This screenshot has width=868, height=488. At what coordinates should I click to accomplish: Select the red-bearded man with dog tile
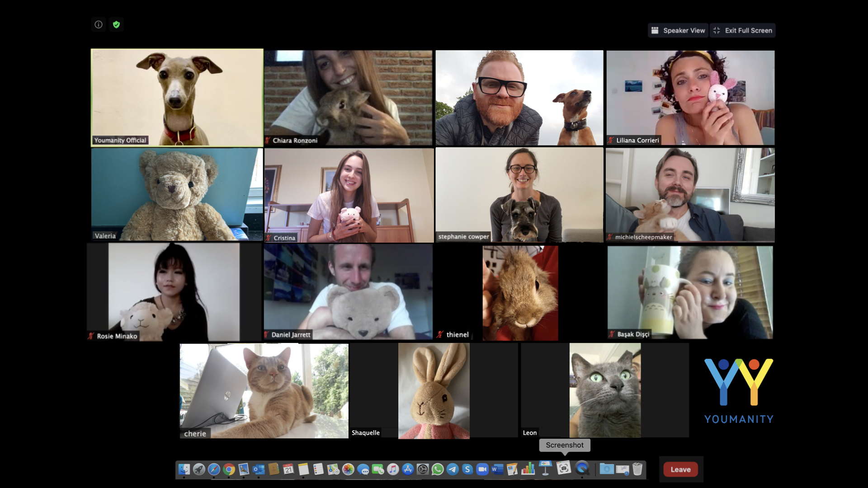tap(519, 98)
